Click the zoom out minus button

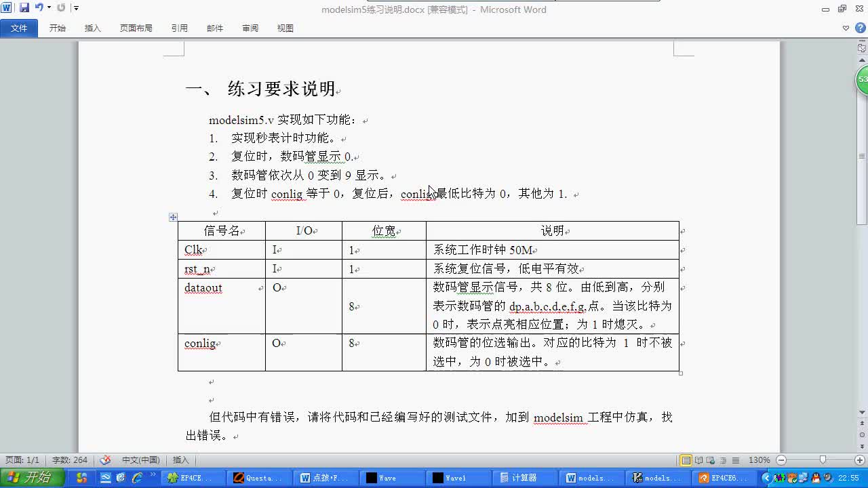(781, 460)
